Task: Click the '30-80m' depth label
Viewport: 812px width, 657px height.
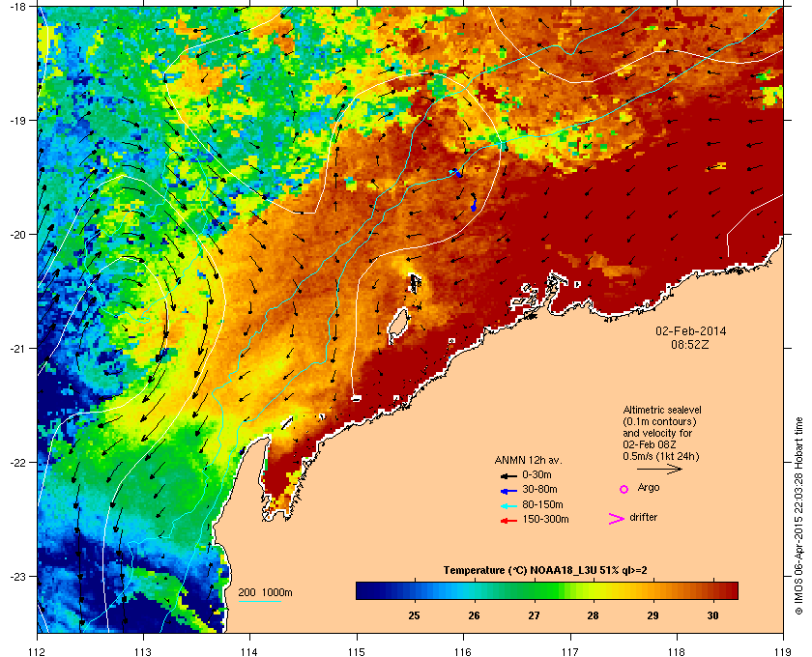Action: click(x=539, y=489)
